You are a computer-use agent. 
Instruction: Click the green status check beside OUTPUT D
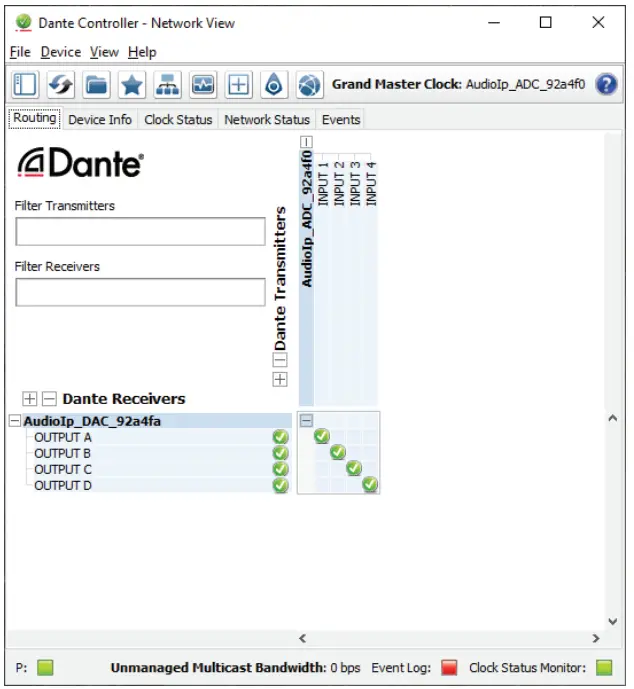click(x=280, y=486)
